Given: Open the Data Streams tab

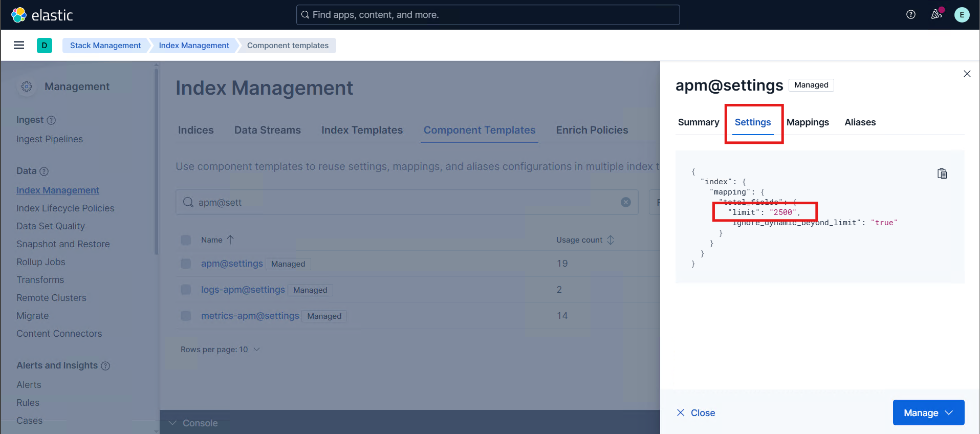Looking at the screenshot, I should point(268,130).
